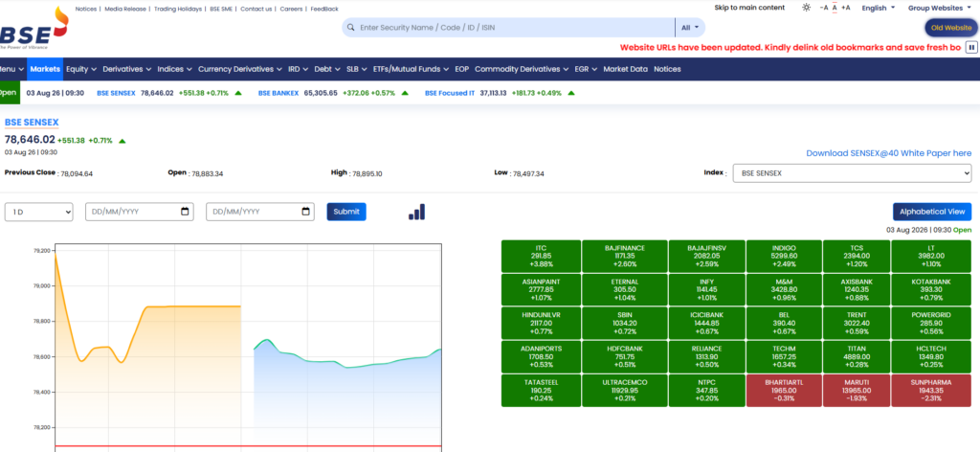The height and width of the screenshot is (452, 980).
Task: Click the search magnifier icon
Action: coord(350,28)
